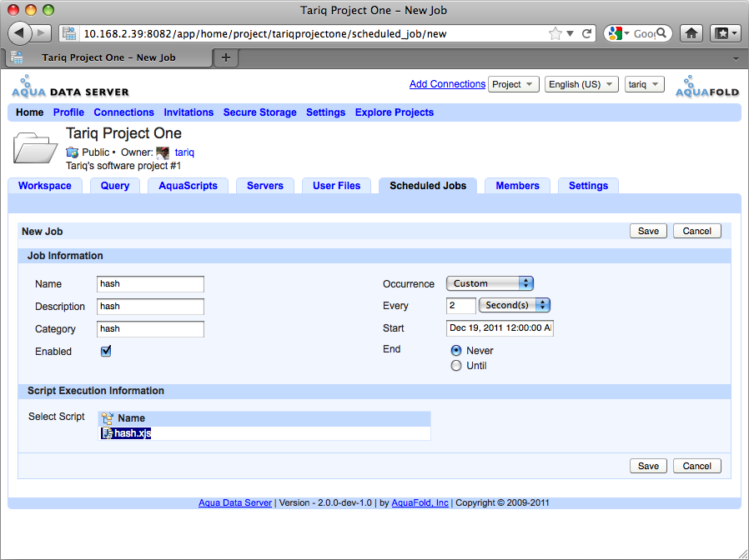Image resolution: width=749 pixels, height=560 pixels.
Task: Open a new browser tab with plus
Action: coord(226,57)
